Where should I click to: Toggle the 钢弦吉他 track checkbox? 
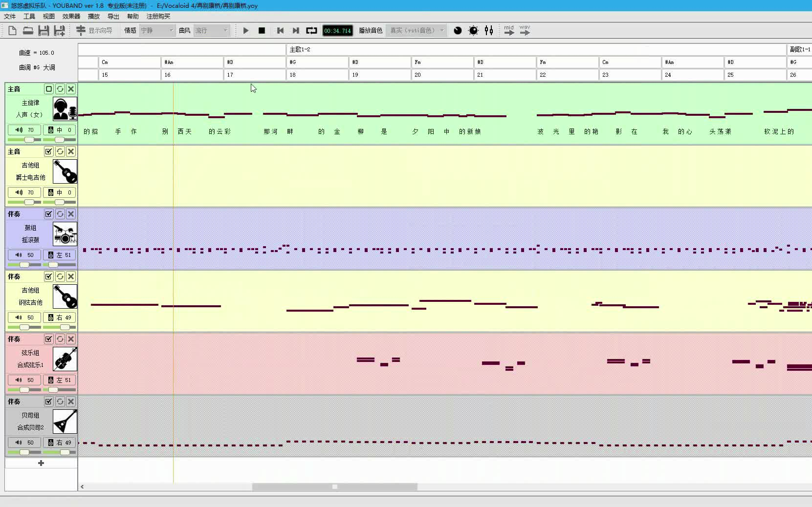coord(48,276)
